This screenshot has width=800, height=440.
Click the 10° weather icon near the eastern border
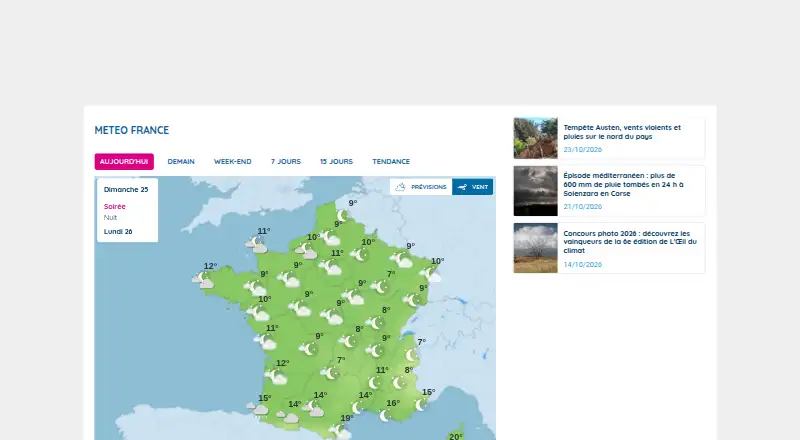pyautogui.click(x=431, y=275)
